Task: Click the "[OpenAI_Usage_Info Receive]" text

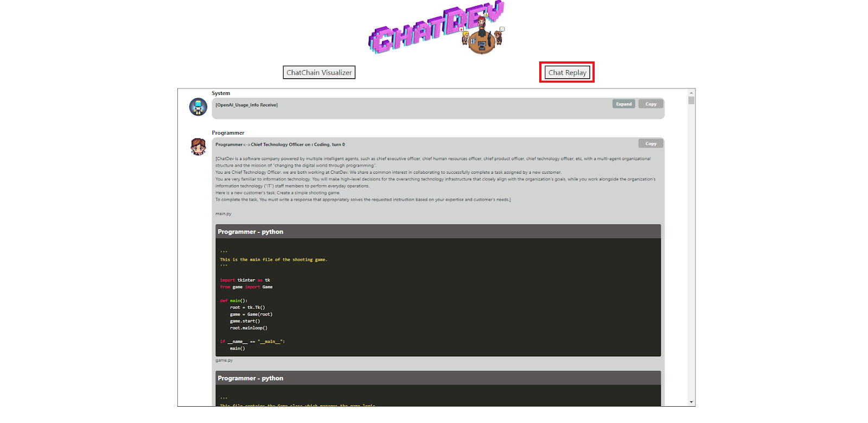Action: pos(246,105)
